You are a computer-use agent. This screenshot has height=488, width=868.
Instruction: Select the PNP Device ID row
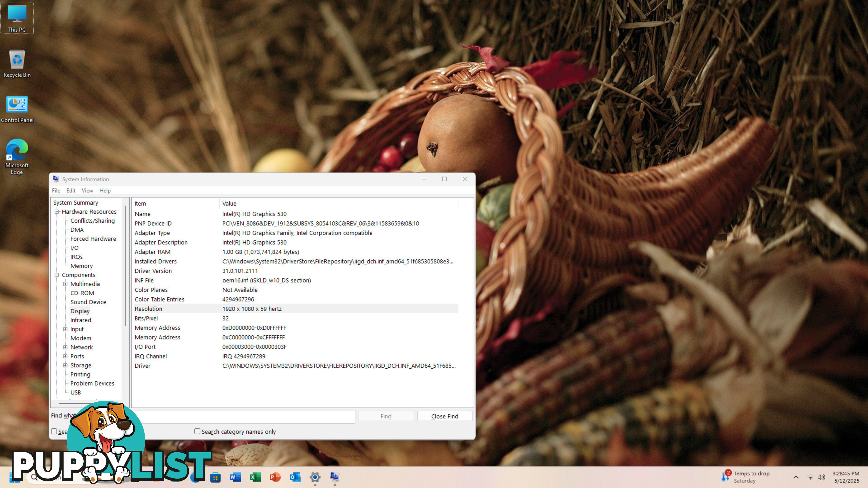[296, 224]
